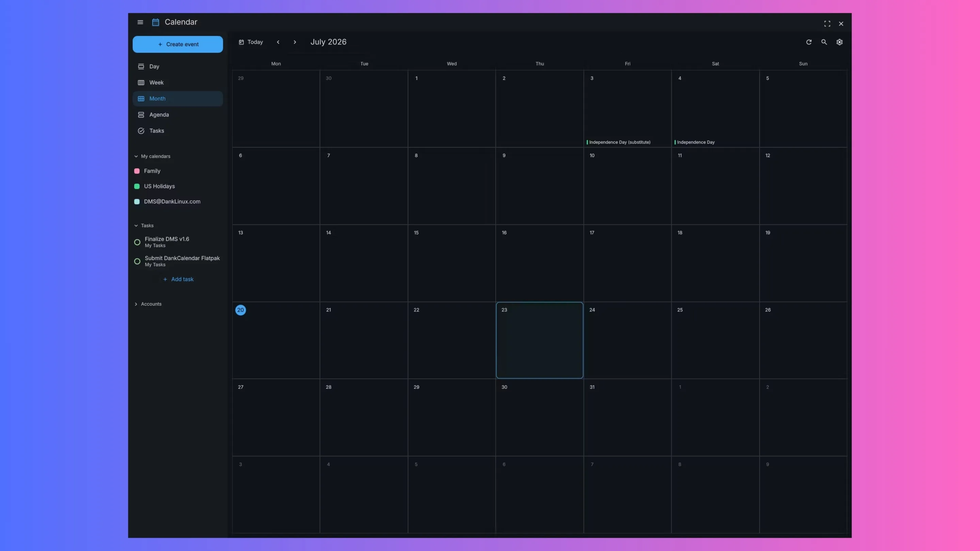This screenshot has width=980, height=551.
Task: Open the hamburger menu icon
Action: 140,22
